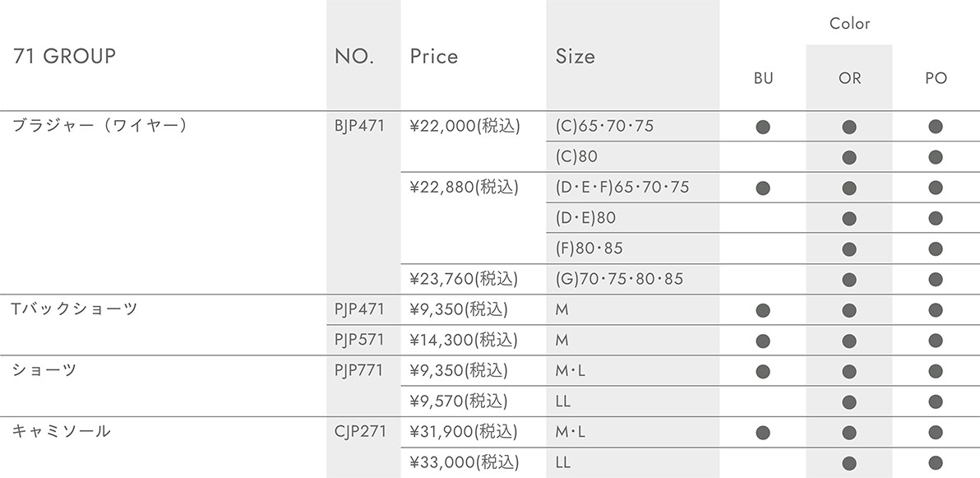Click the ¥22,880(税込) price cell
The image size is (980, 478).
tap(465, 187)
